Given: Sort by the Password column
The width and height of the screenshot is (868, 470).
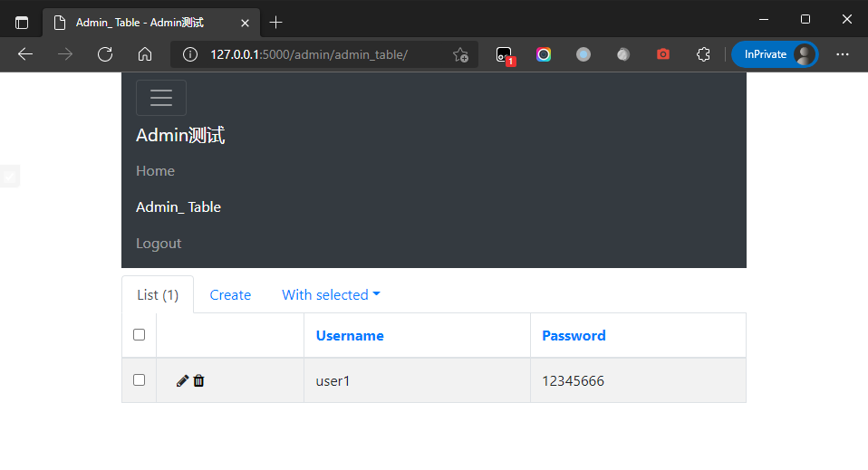Looking at the screenshot, I should point(574,335).
